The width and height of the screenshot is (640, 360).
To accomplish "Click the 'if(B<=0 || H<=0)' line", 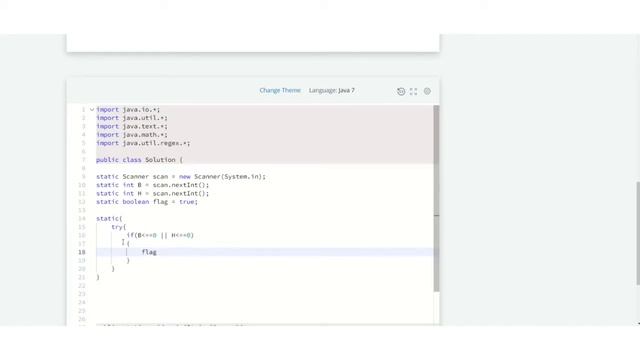I will [160, 236].
